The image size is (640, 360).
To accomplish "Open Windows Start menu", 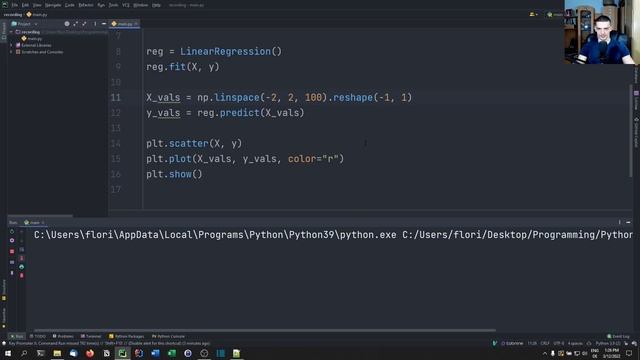I will point(8,353).
